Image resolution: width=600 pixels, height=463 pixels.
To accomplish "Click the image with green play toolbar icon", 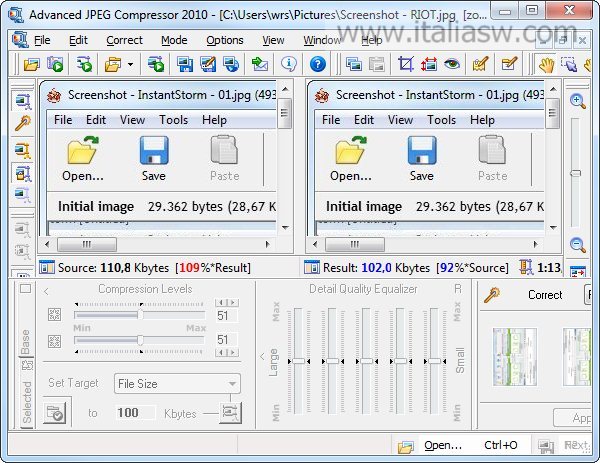I will tap(156, 64).
